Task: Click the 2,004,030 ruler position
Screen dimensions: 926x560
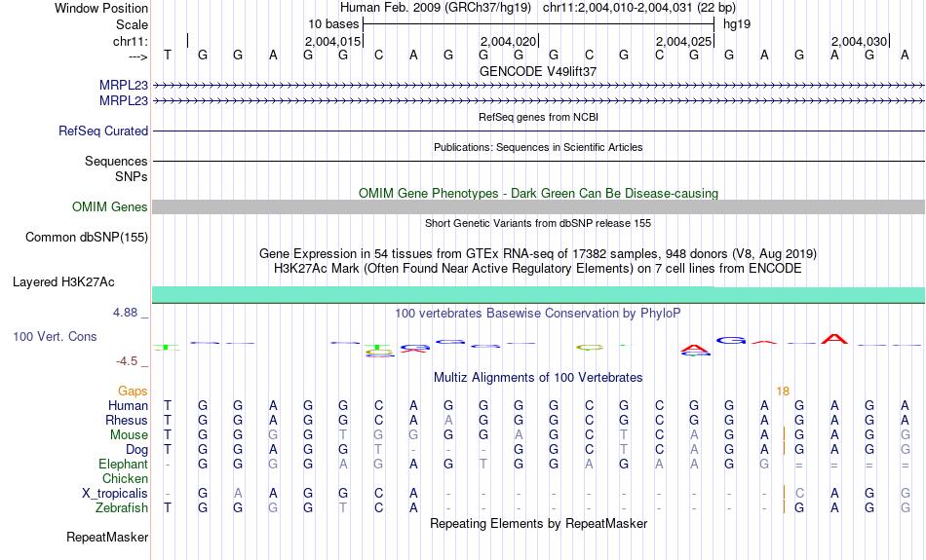Action: (859, 41)
